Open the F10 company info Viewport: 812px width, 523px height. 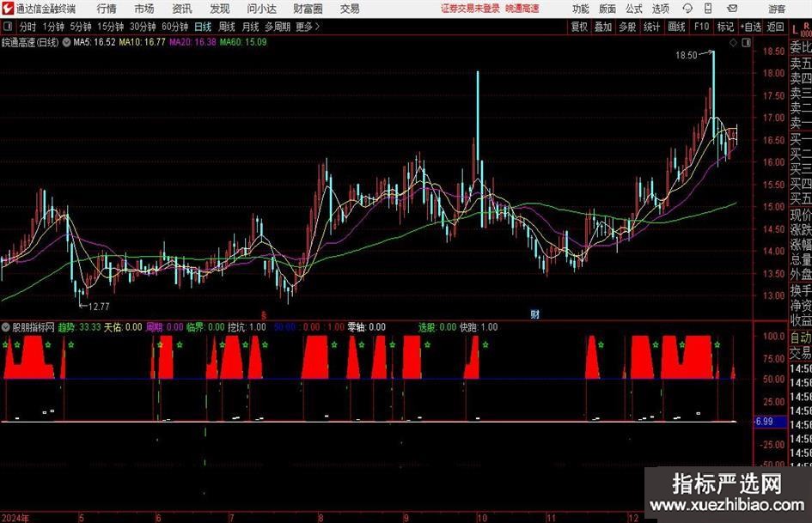[x=702, y=27]
